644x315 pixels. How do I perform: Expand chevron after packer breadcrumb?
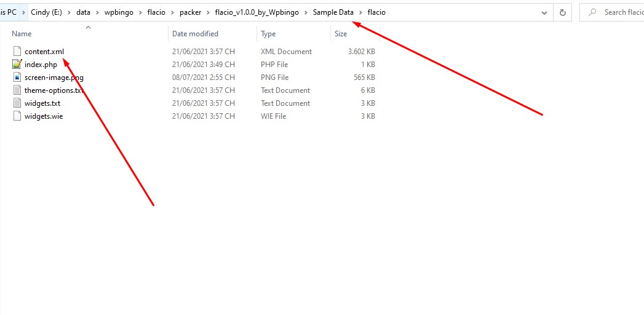pos(209,12)
